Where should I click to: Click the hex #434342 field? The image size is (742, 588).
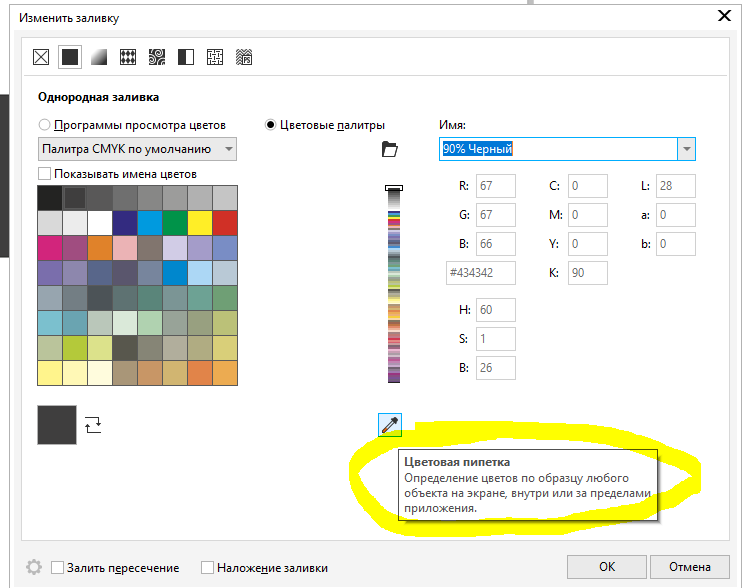point(481,272)
